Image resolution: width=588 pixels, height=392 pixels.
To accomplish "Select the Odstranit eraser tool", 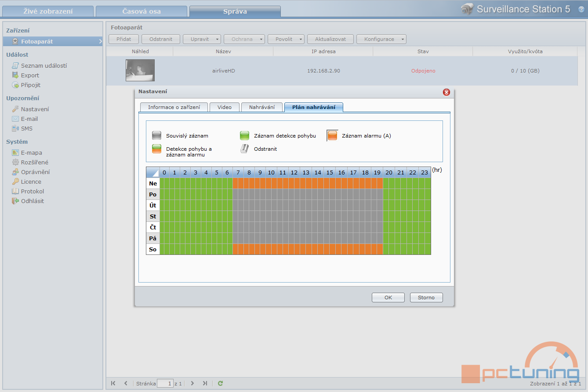I will tap(244, 149).
